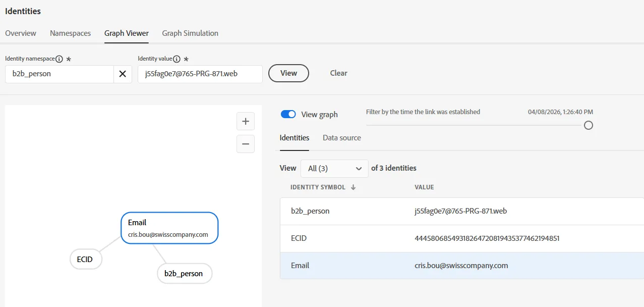Clear the identity namespace with X icon
This screenshot has width=644, height=307.
tap(123, 74)
